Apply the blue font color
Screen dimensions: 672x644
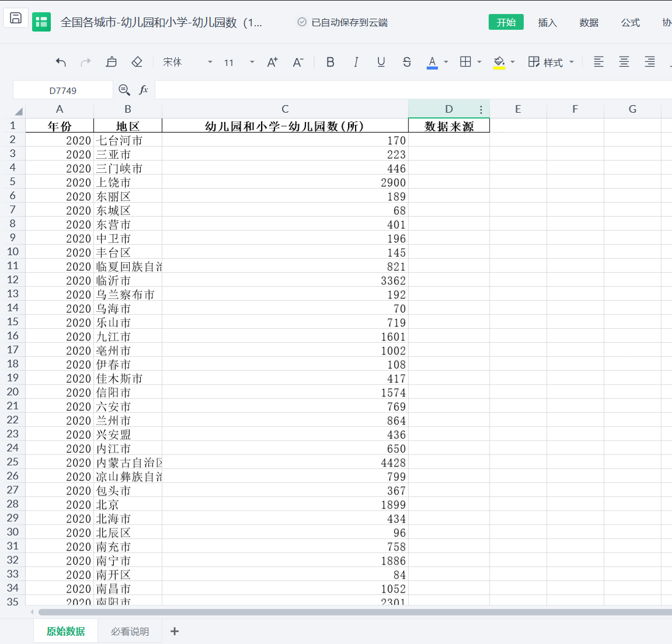(433, 62)
